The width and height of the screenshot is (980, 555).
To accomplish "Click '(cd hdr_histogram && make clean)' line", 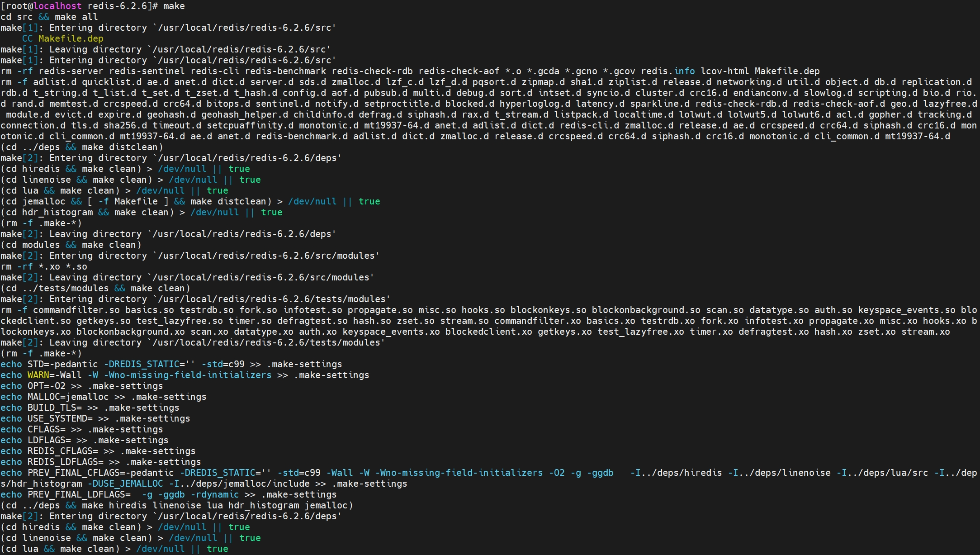I will [142, 212].
